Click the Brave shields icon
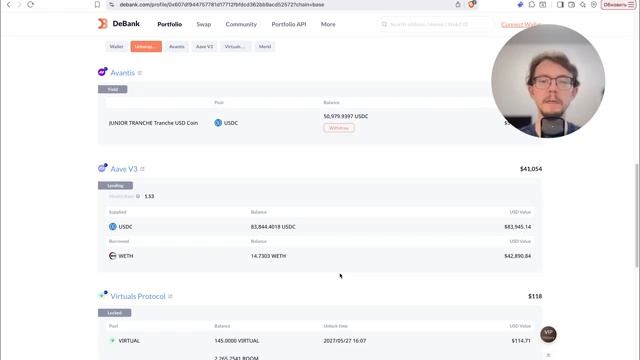The width and height of the screenshot is (640, 360). tap(472, 4)
